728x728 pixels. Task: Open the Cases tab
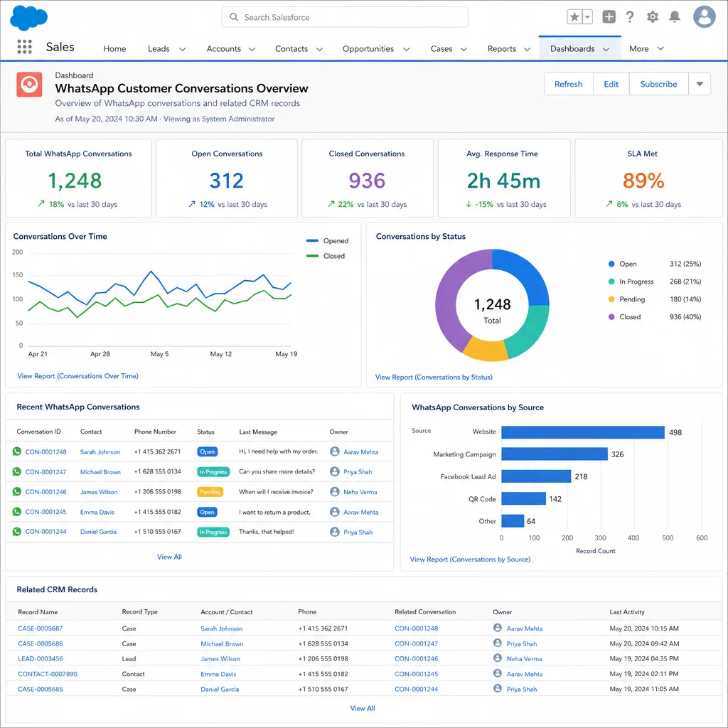(441, 49)
